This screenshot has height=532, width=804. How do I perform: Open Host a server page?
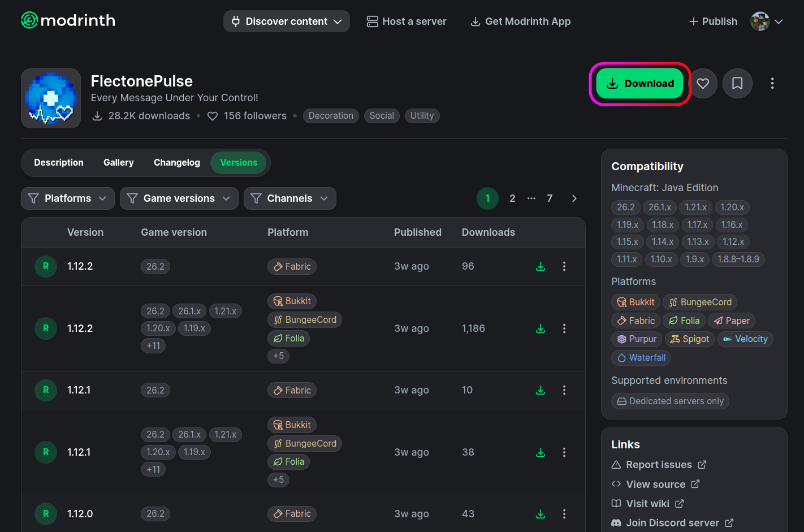(407, 21)
